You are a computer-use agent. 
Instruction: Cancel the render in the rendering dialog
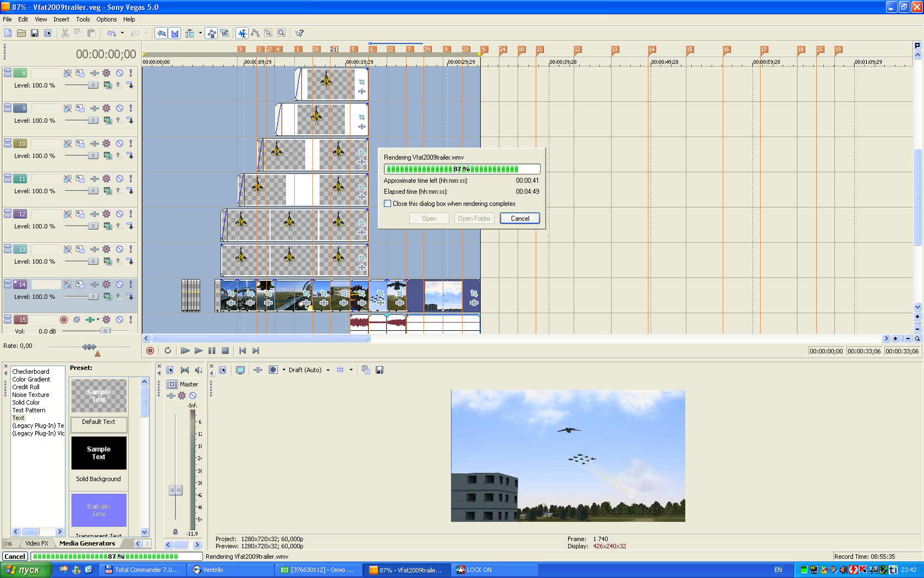click(520, 219)
